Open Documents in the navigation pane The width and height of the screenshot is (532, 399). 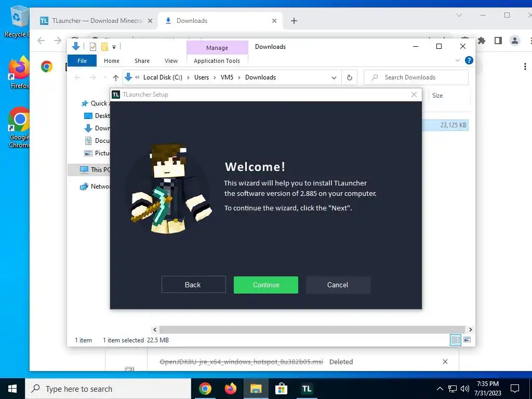point(97,141)
